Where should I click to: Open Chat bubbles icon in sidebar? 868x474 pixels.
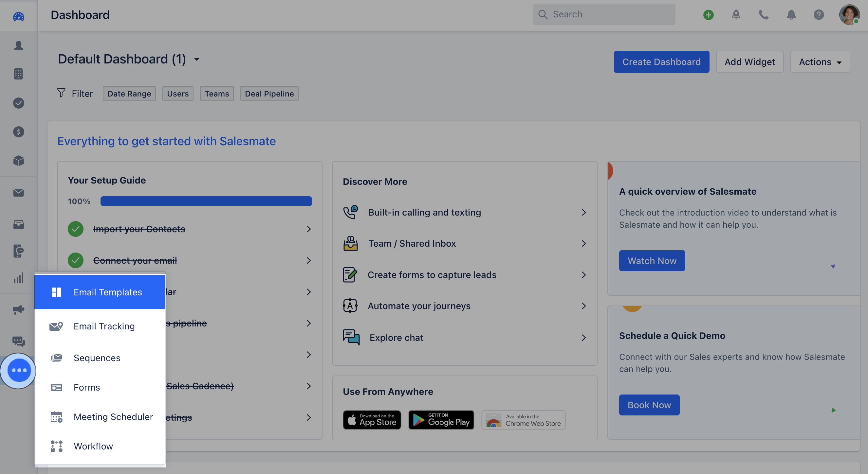click(19, 342)
